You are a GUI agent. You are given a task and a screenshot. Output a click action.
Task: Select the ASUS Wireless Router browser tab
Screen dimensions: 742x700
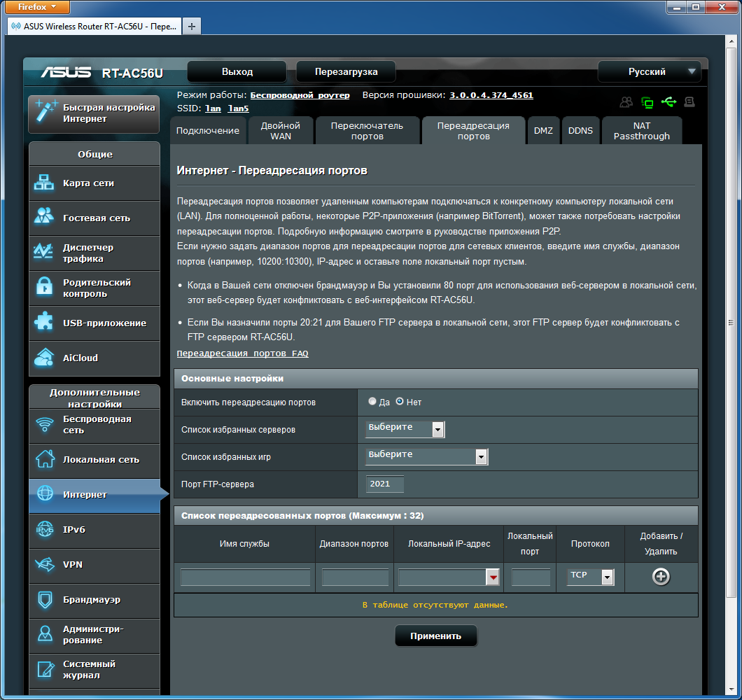tap(94, 27)
